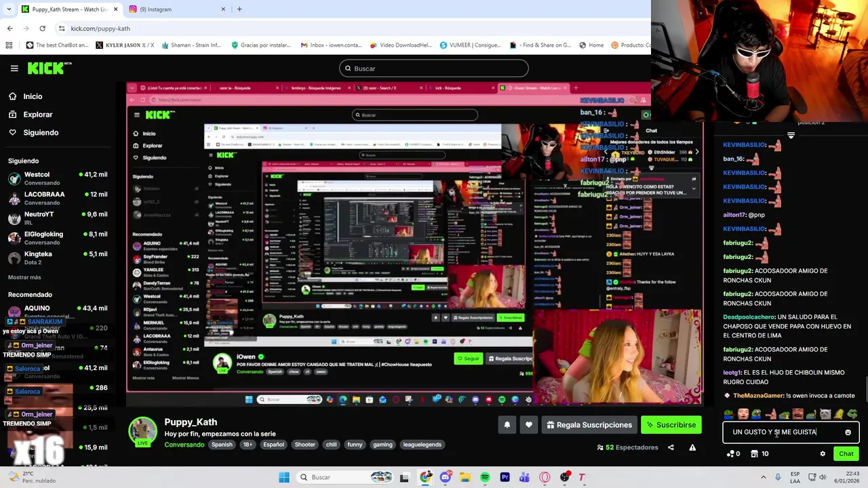Open the emoji picker in chat input
The image size is (868, 488).
(x=848, y=432)
